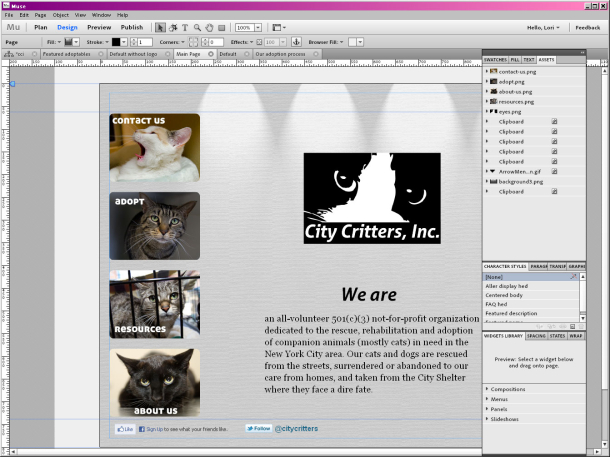Click the corner radius selector icon
The height and width of the screenshot is (457, 610).
coord(193,42)
